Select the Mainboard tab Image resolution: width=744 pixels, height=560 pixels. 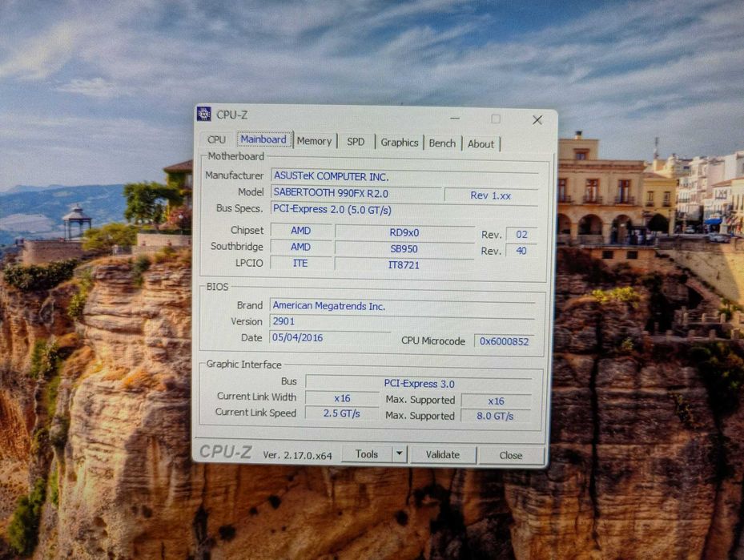[263, 139]
